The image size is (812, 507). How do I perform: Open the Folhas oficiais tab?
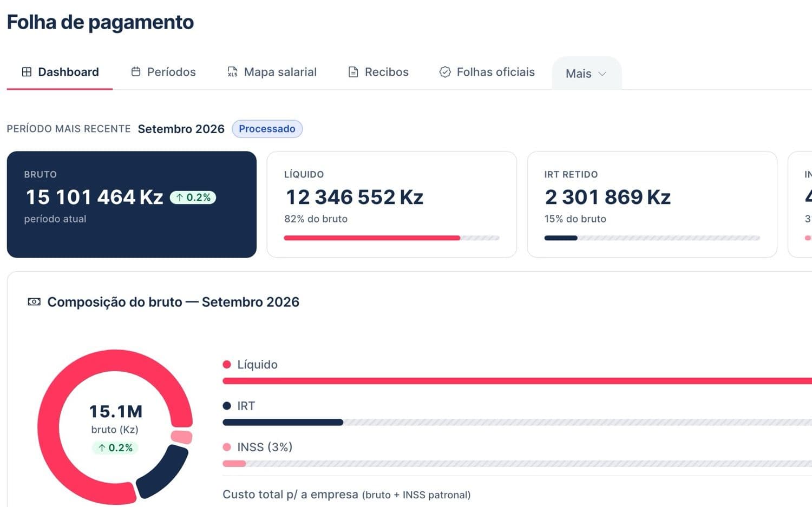pos(487,72)
